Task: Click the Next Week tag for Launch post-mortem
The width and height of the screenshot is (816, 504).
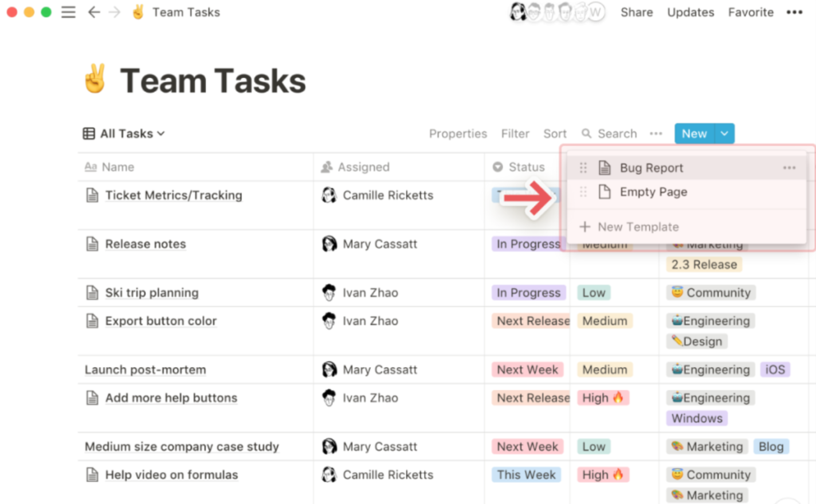Action: [x=527, y=369]
